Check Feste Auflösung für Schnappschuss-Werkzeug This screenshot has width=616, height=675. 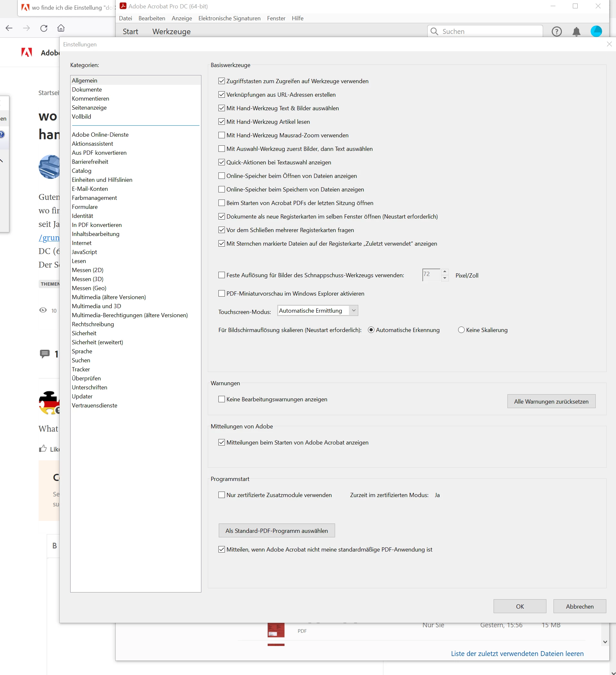click(x=222, y=275)
